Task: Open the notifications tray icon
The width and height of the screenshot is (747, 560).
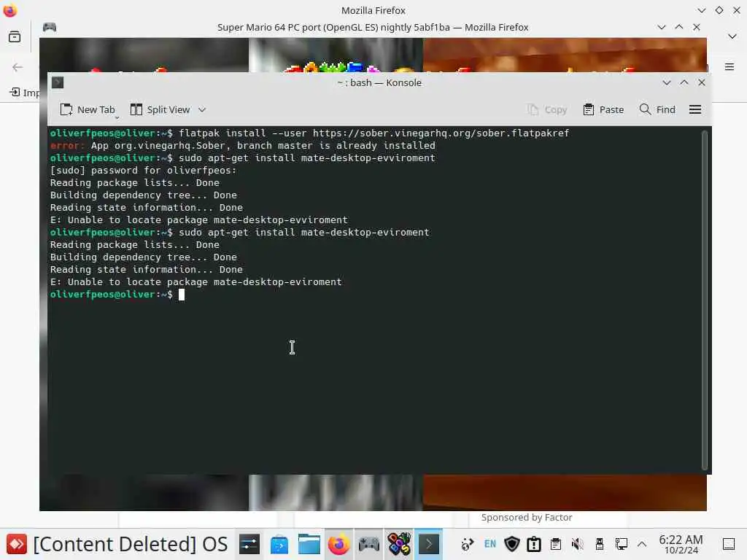Action: pyautogui.click(x=534, y=544)
